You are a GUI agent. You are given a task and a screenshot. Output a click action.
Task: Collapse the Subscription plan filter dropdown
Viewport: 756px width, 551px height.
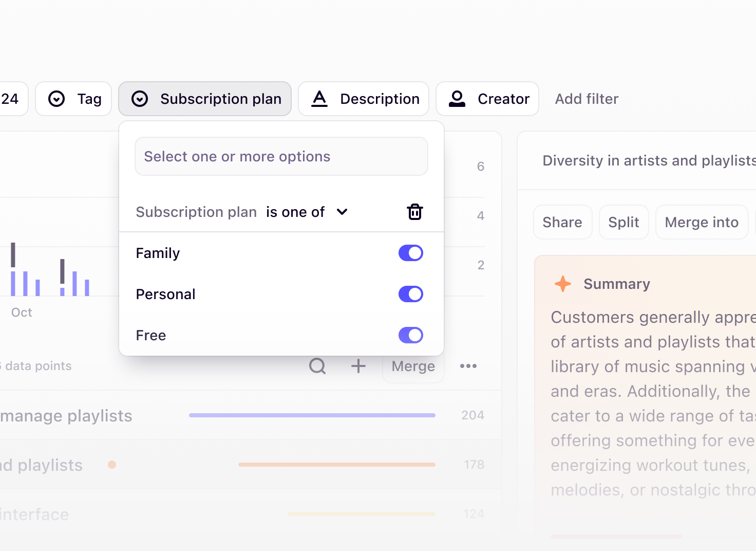click(x=204, y=99)
